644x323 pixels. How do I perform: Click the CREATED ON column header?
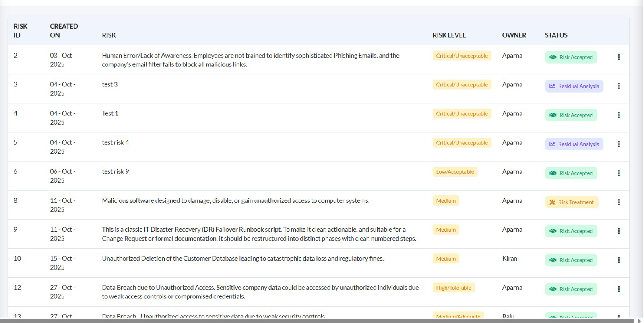[64, 31]
